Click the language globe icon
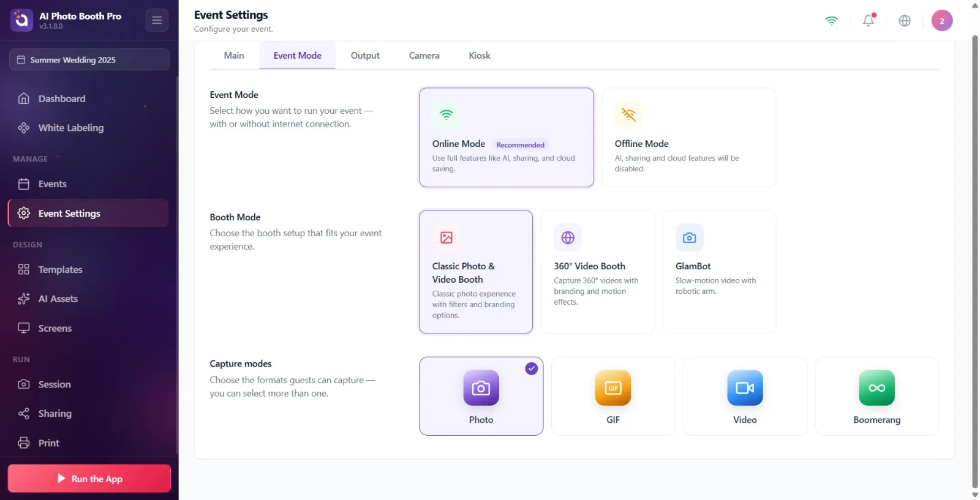Image resolution: width=980 pixels, height=500 pixels. (x=905, y=20)
